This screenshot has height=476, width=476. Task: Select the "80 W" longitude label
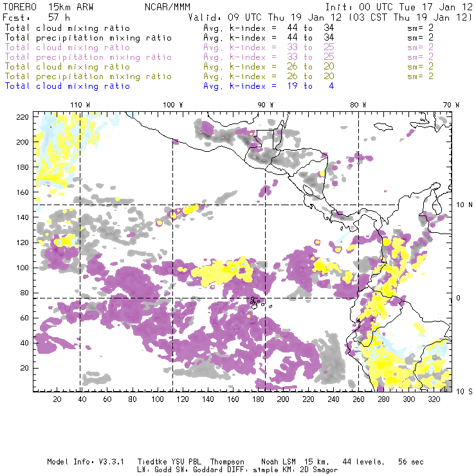[358, 105]
